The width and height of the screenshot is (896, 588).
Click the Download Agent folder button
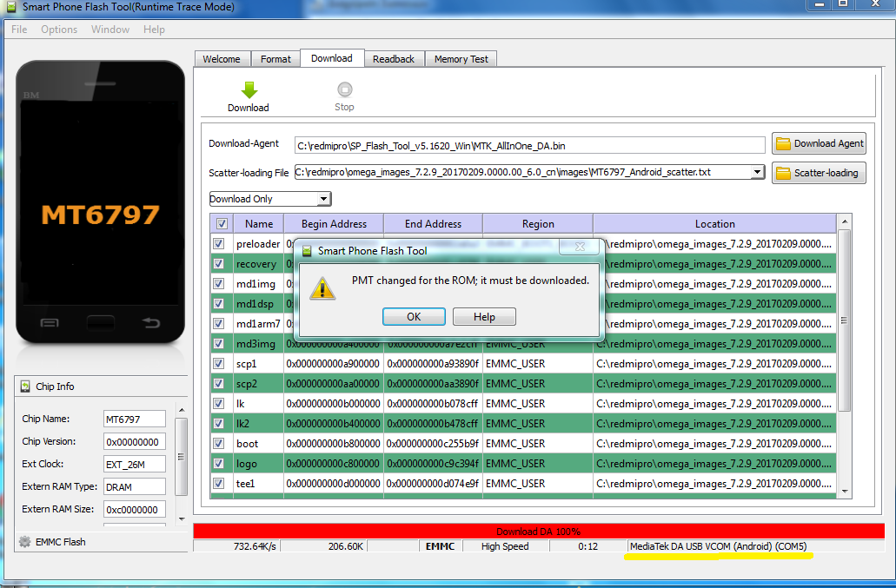(819, 144)
